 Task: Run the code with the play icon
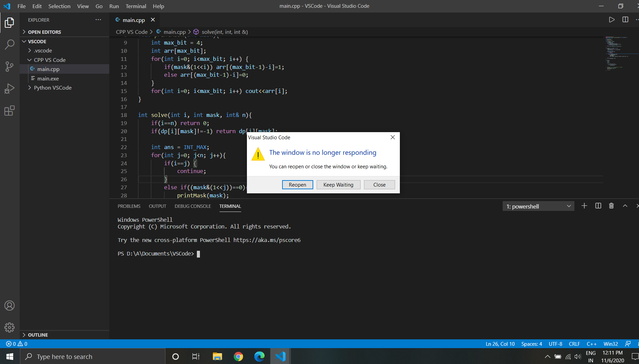(x=612, y=20)
